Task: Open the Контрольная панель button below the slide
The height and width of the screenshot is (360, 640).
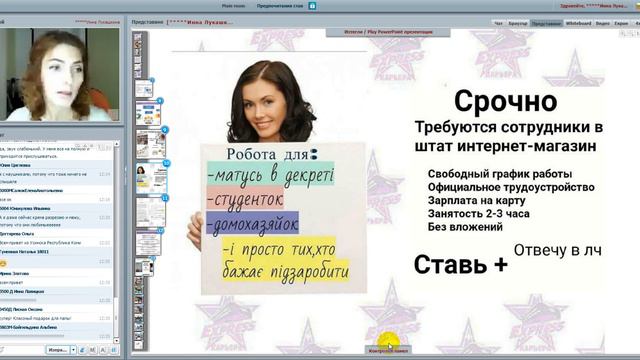Action: (388, 351)
